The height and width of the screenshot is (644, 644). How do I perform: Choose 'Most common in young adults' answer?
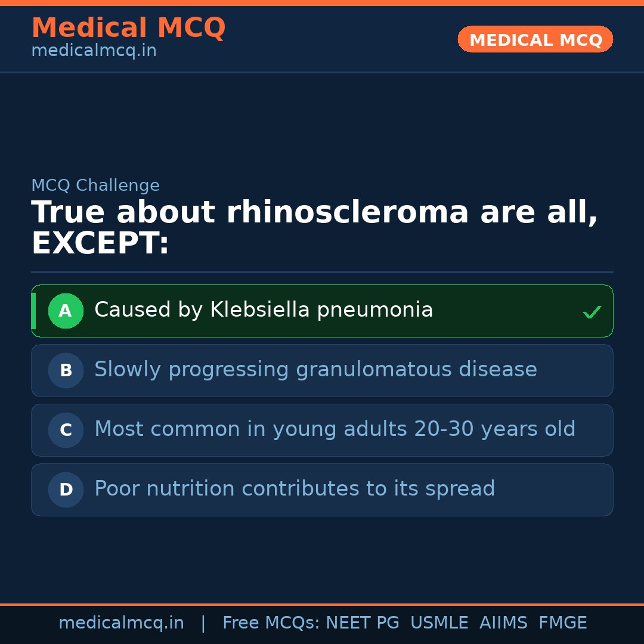tap(335, 429)
